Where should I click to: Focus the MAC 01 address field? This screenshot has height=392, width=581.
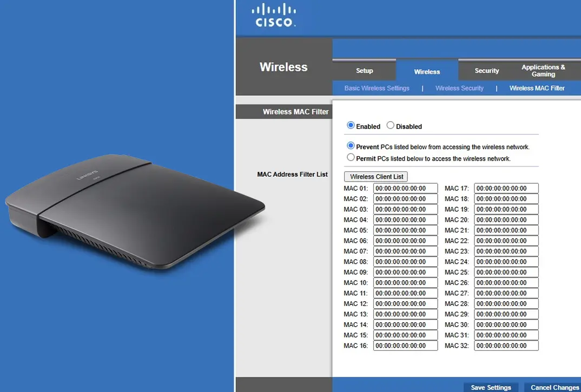coord(405,188)
